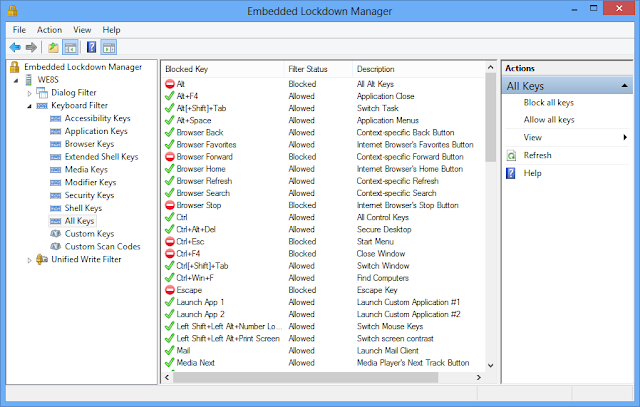The width and height of the screenshot is (640, 407).
Task: Select Security Keys in the tree
Action: [x=89, y=196]
